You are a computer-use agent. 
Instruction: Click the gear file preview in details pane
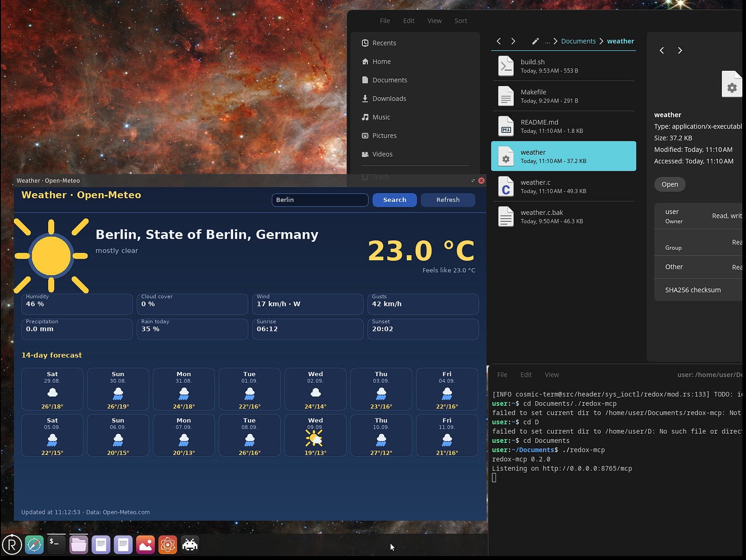coord(732,85)
